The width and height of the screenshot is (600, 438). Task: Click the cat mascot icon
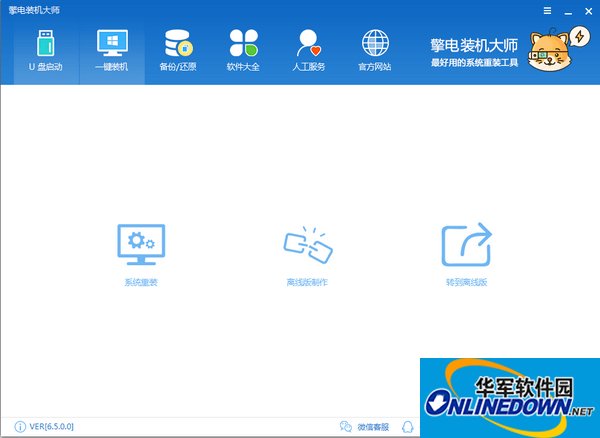549,52
